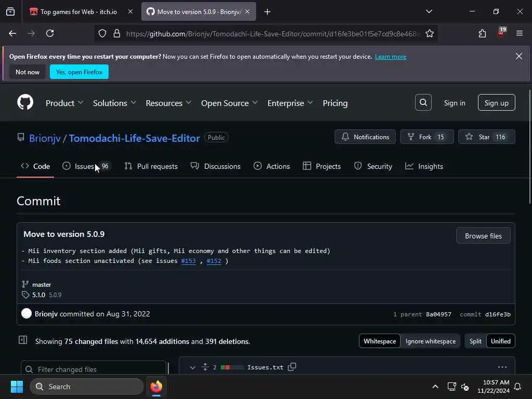Select Ignore whitespace option
This screenshot has height=399, width=532.
[x=430, y=341]
